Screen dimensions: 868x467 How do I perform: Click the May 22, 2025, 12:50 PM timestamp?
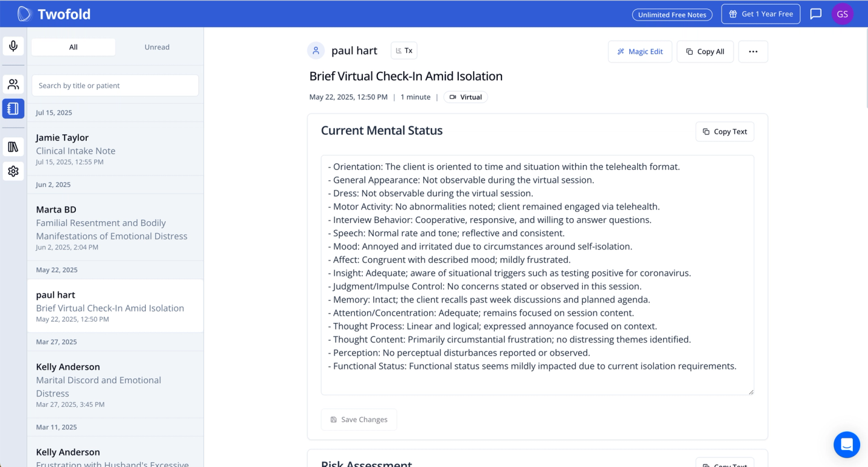point(348,97)
